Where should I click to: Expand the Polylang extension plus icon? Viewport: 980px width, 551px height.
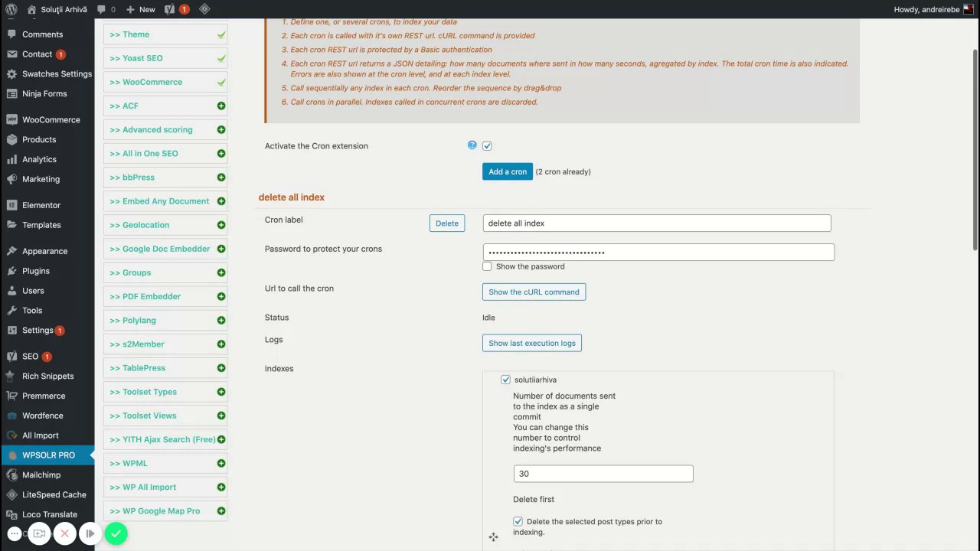click(x=221, y=321)
